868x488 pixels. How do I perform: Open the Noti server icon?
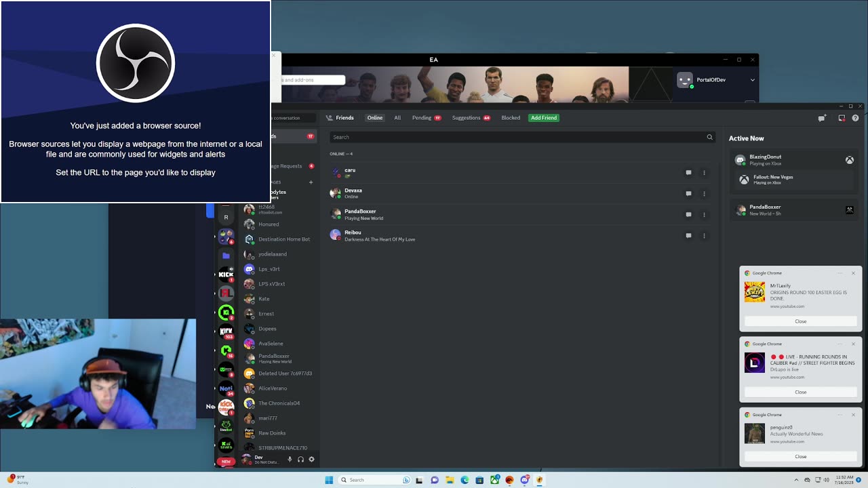(226, 388)
